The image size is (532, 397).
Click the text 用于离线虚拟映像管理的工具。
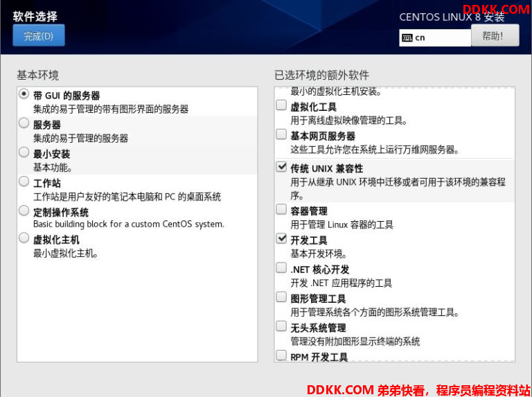[349, 121]
